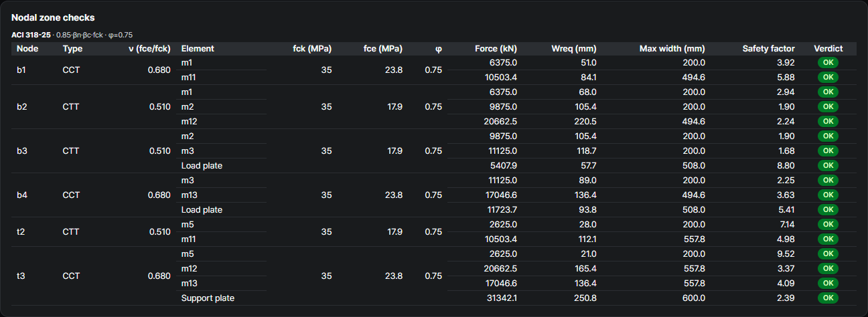Click safety factor 5.41
This screenshot has width=868, height=317.
pyautogui.click(x=786, y=209)
